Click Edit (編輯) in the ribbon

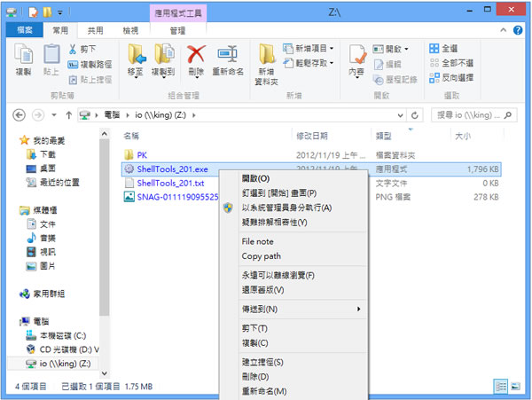(x=387, y=64)
